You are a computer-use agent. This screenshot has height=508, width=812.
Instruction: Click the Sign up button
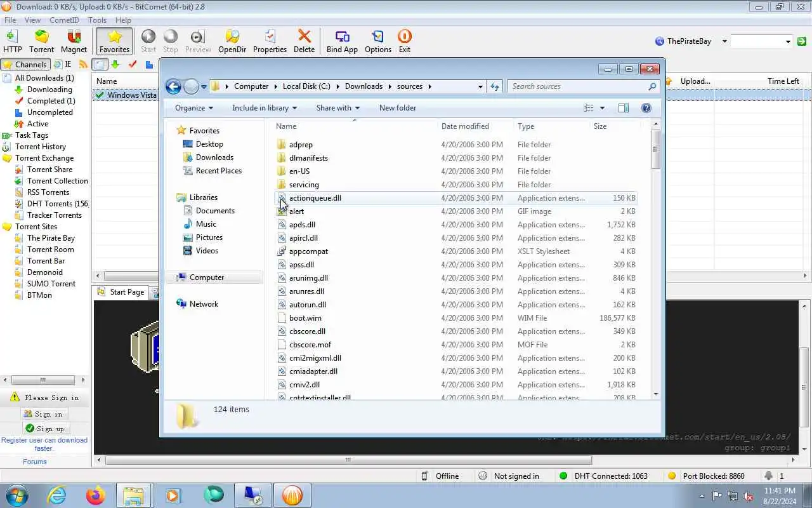coord(44,429)
